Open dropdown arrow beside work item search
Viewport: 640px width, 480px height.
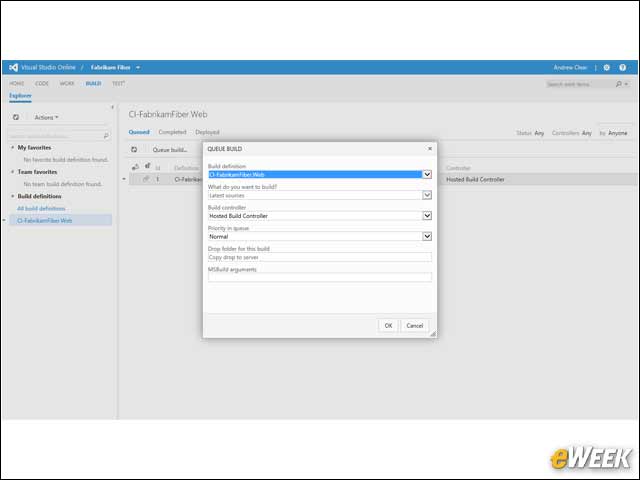coord(627,84)
